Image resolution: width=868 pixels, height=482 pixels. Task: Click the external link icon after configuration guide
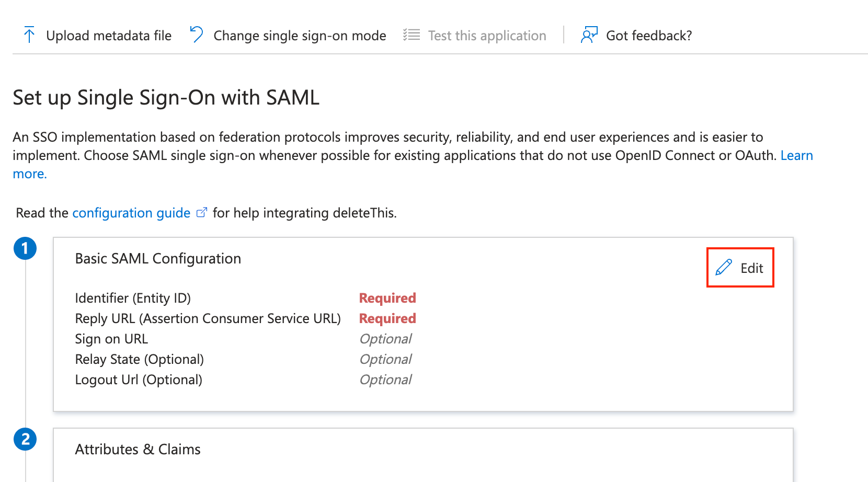[201, 213]
